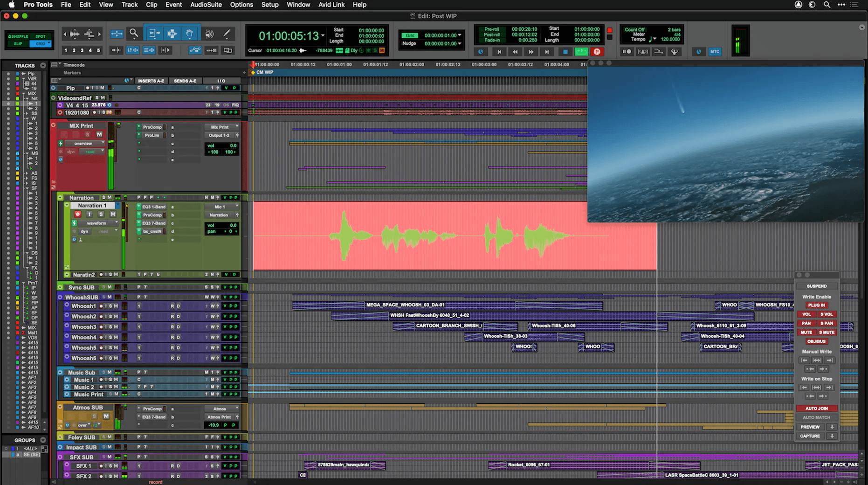Click the Return to Zero transport button
868x485 pixels.
(499, 52)
